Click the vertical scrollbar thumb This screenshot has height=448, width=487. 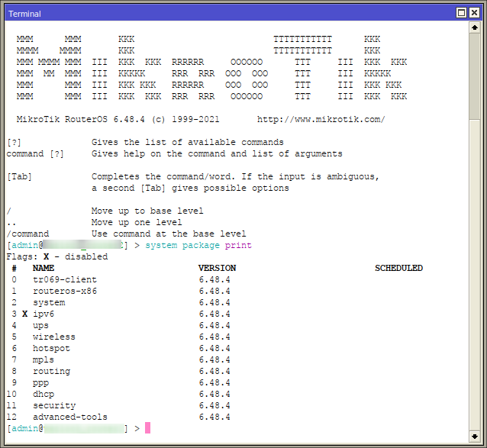point(475,76)
